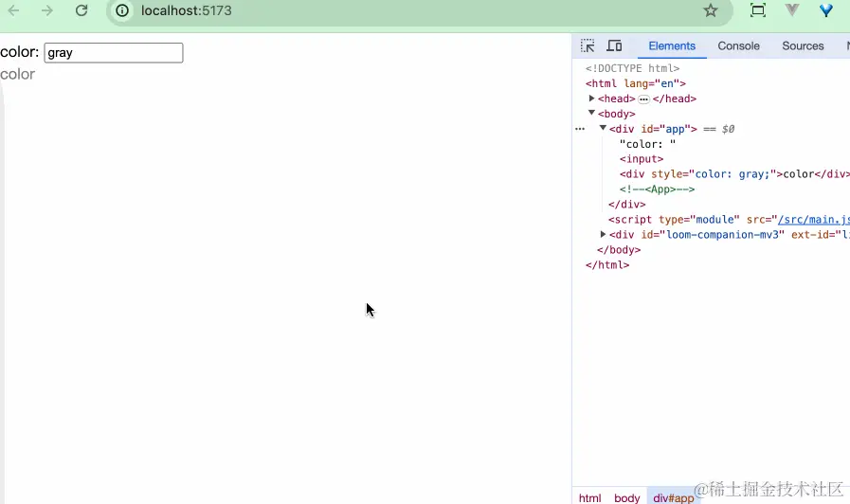Open the blue V extension icon
Image resolution: width=850 pixels, height=504 pixels.
coord(825,10)
